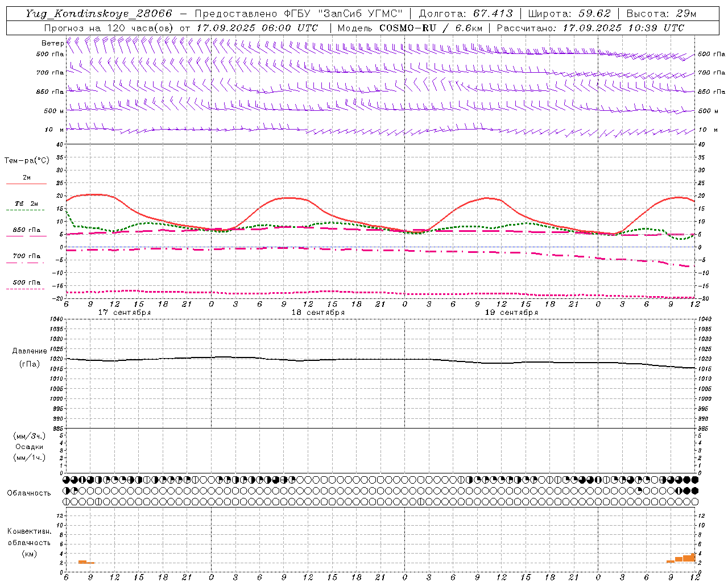Click the 10 м wind level label on the left
728x582 pixels.
click(x=55, y=130)
